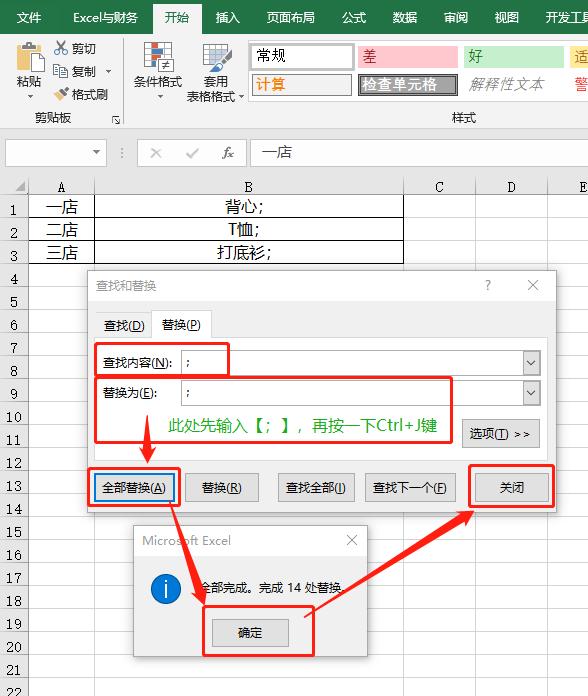This screenshot has height=696, width=588.
Task: Open the 文件 File tab
Action: click(29, 17)
